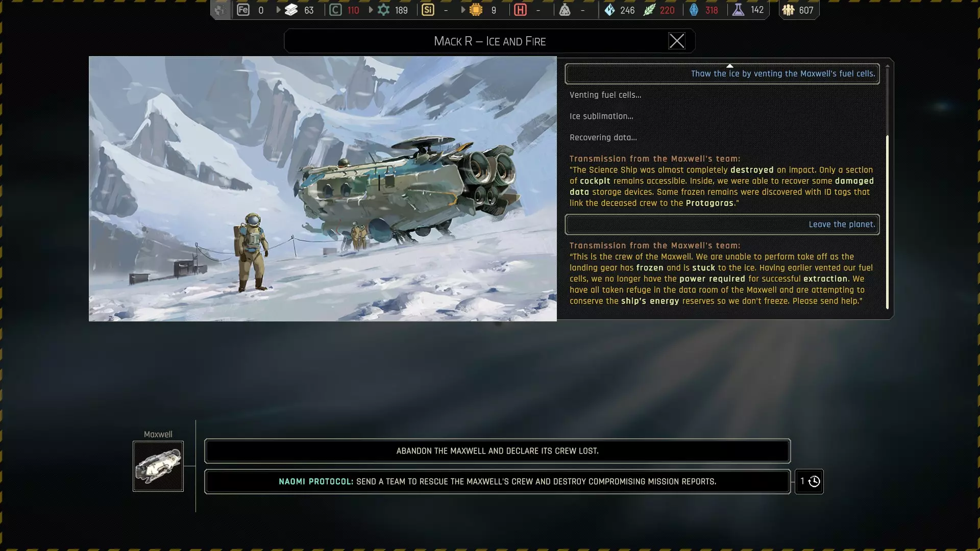The height and width of the screenshot is (551, 980).
Task: Click the science flask resource icon
Action: pos(738,10)
